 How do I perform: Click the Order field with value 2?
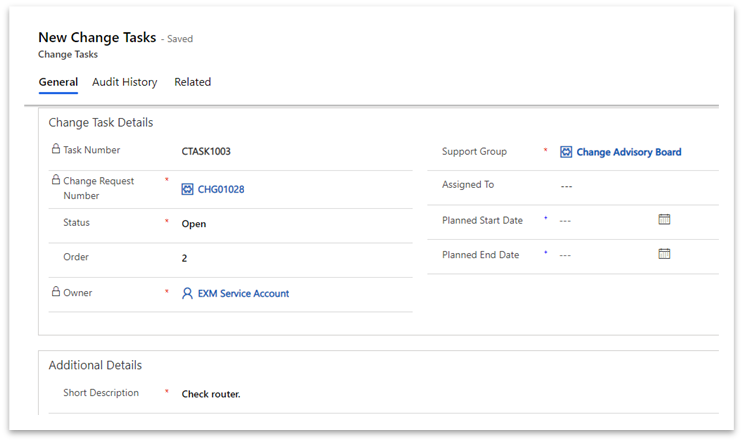294,258
